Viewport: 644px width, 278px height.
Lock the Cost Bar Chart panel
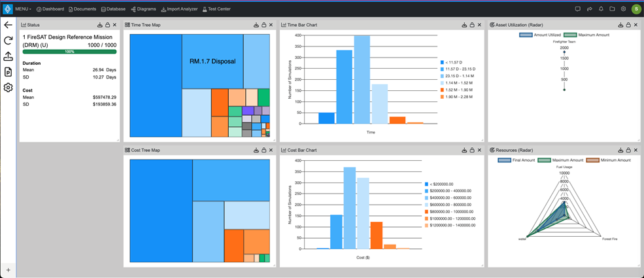point(472,150)
